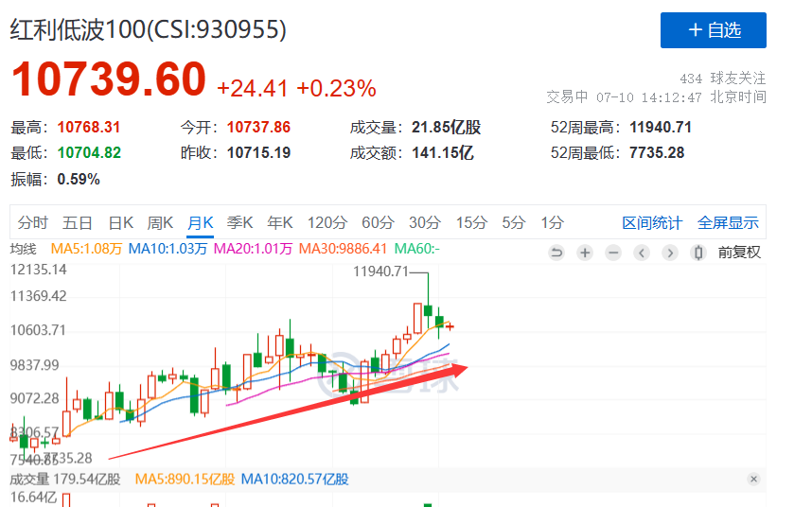The width and height of the screenshot is (812, 507).
Task: Switch to the 1分 interval tab
Action: (x=552, y=223)
